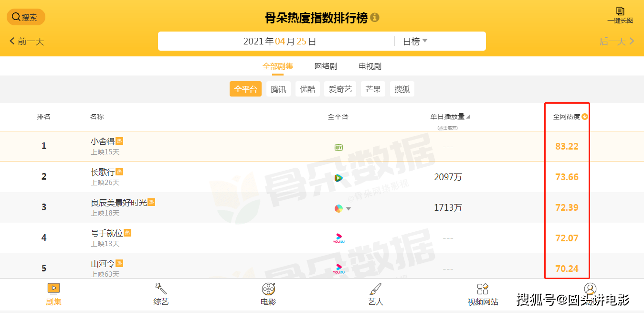This screenshot has height=313, width=644.
Task: Open the 长歌行 show title
Action: pyautogui.click(x=103, y=172)
